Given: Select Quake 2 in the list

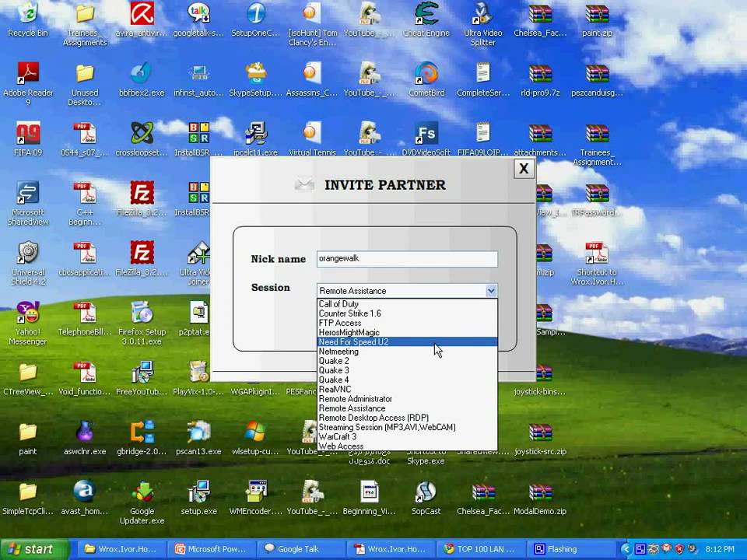Looking at the screenshot, I should pyautogui.click(x=407, y=361).
